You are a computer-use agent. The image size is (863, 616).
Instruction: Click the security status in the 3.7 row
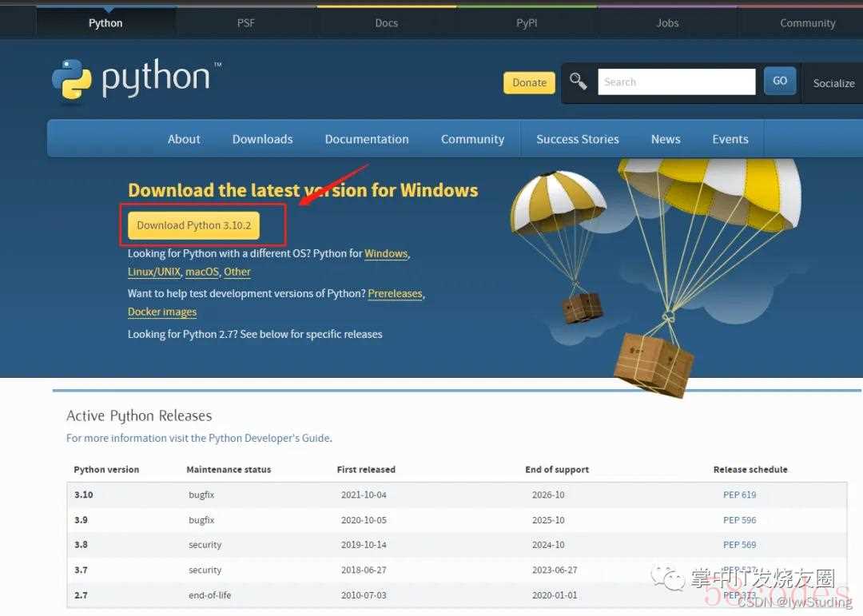pos(205,570)
